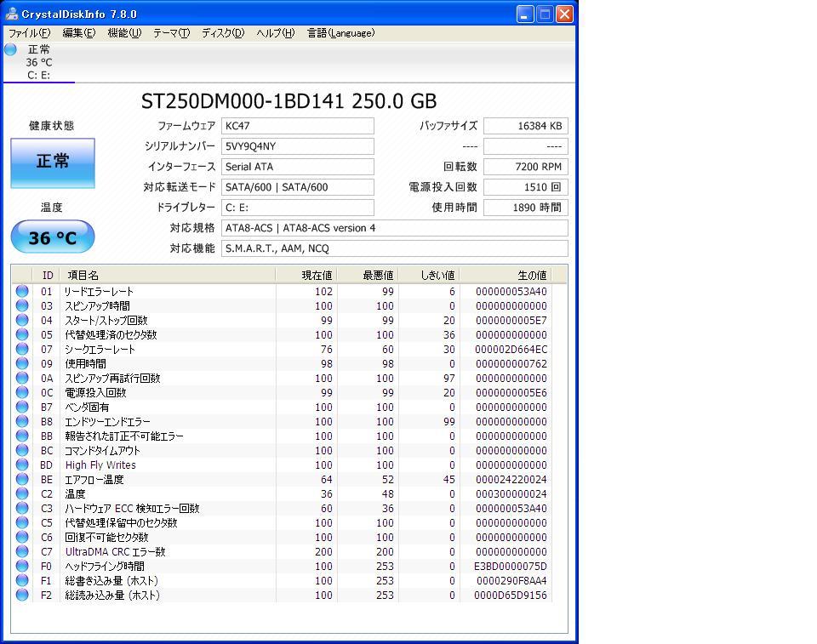Click status icon of row F1 総書き込み量
The width and height of the screenshot is (817, 644).
(x=22, y=580)
